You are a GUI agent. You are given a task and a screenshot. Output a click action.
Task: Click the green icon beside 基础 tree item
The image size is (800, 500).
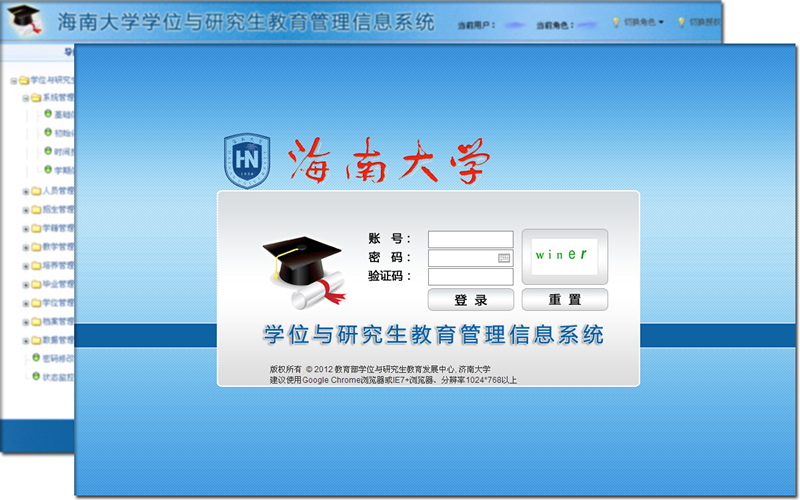[48, 113]
